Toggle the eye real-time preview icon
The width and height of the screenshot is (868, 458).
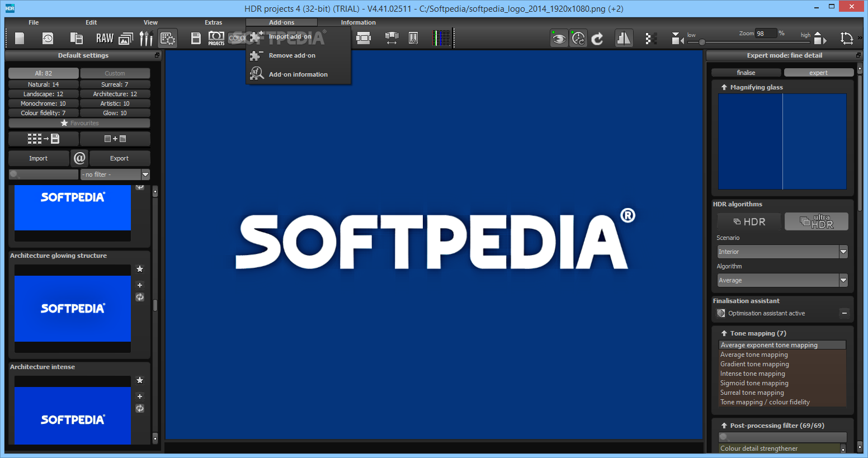click(x=559, y=38)
